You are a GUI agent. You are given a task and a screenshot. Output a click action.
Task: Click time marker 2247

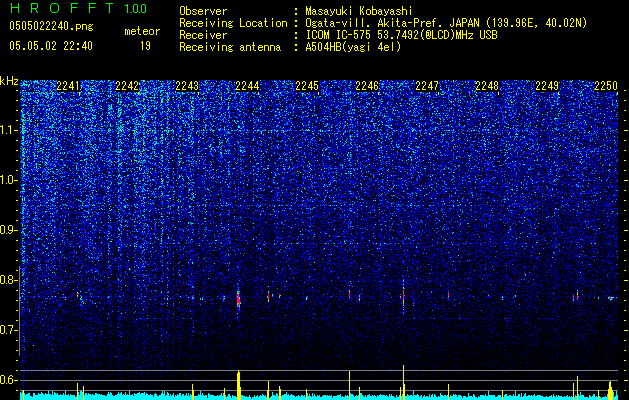tap(427, 86)
